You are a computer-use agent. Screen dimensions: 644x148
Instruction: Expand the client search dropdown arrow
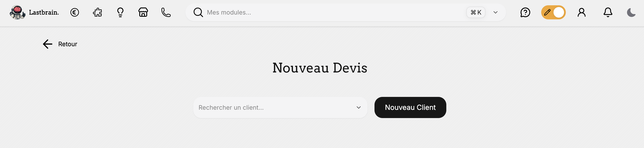pyautogui.click(x=358, y=107)
